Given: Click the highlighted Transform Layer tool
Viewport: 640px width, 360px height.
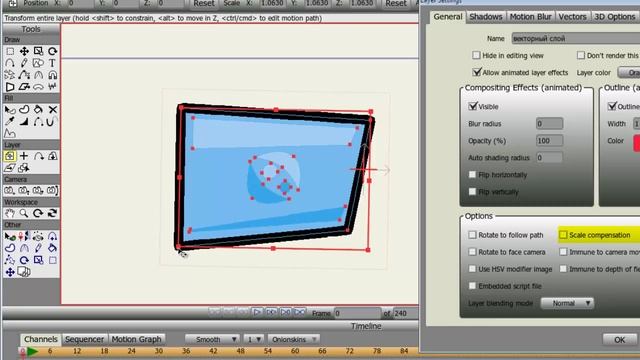Looking at the screenshot, I should coord(10,156).
